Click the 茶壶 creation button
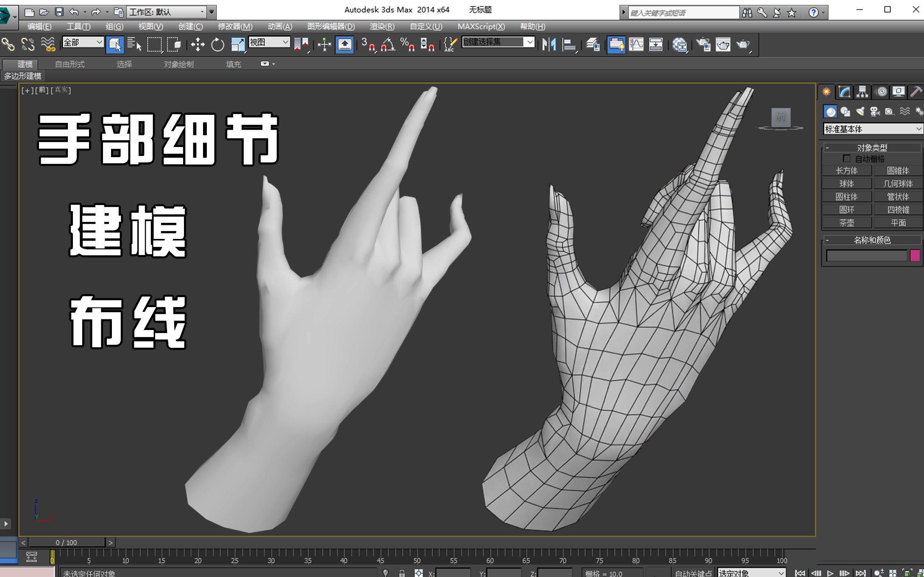 [847, 222]
